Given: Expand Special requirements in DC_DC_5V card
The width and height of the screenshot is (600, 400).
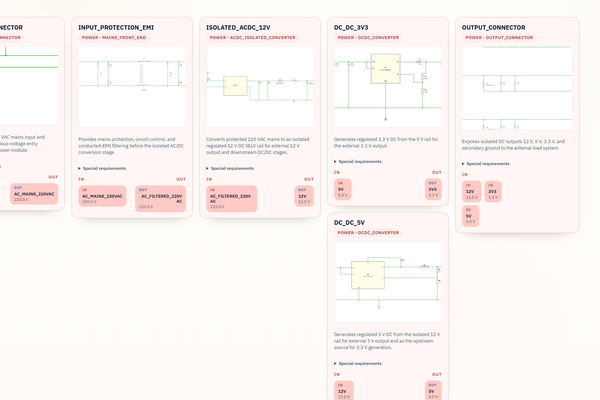Looking at the screenshot, I should click(x=358, y=364).
